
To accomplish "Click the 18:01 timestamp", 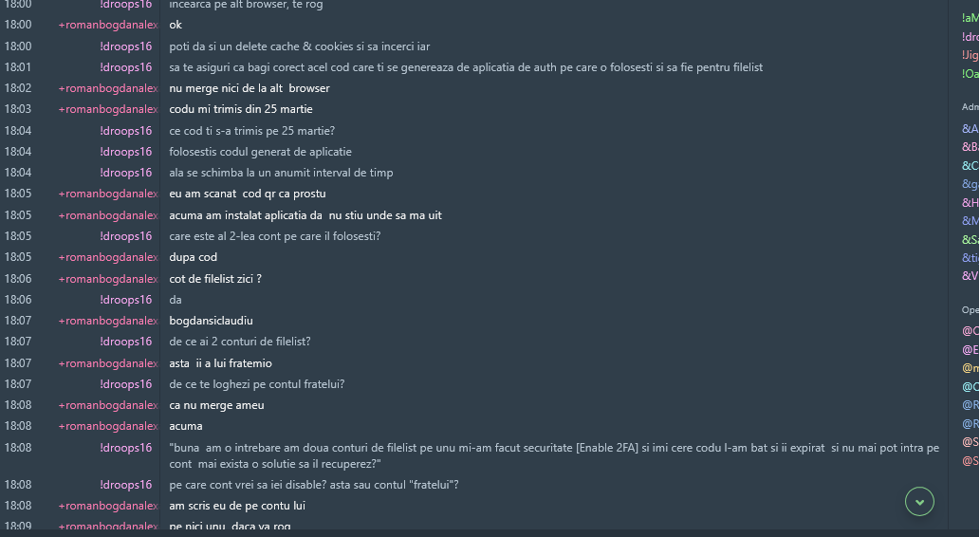I will 18,67.
